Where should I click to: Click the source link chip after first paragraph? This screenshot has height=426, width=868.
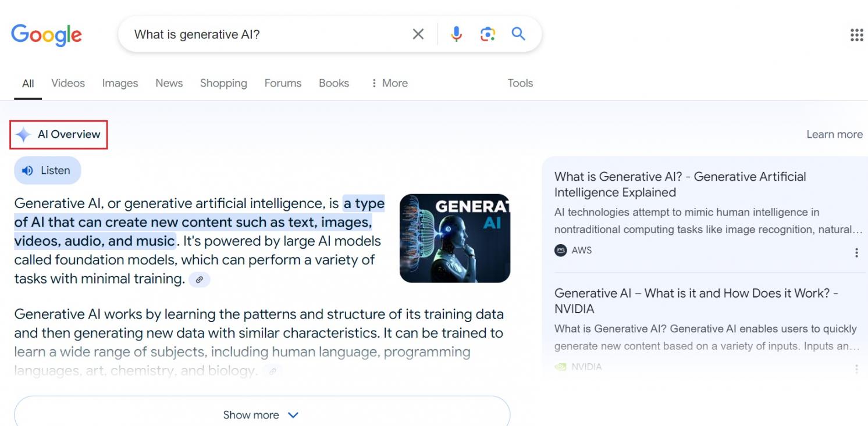[199, 280]
